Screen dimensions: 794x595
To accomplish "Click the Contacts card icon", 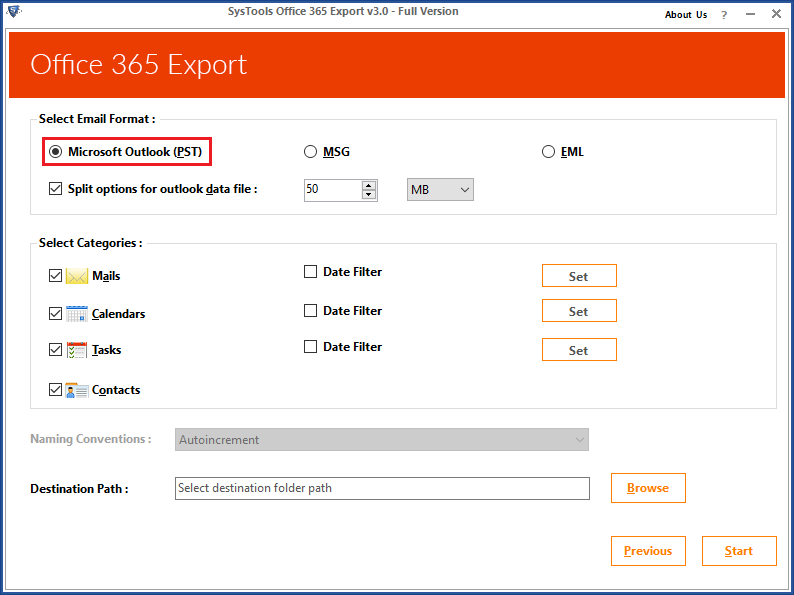I will pos(77,390).
